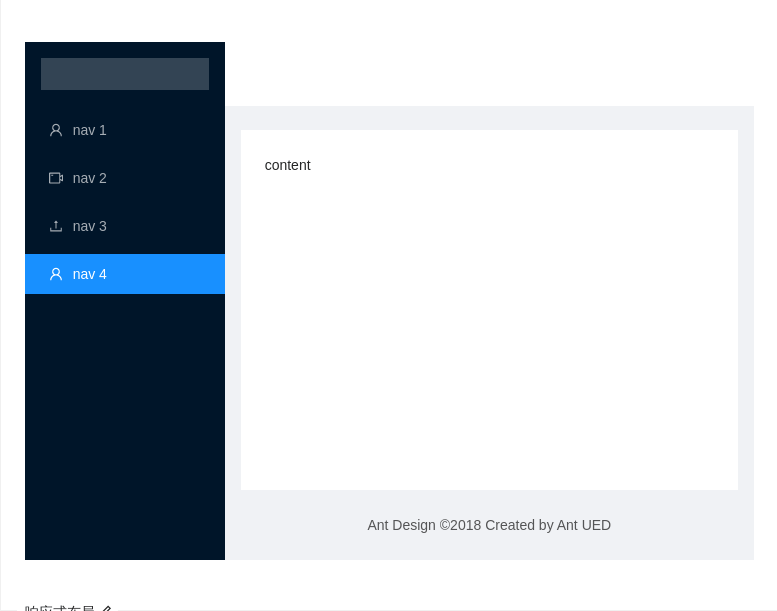The width and height of the screenshot is (777, 611).
Task: Click the user icon beside nav 1
Action: pyautogui.click(x=56, y=130)
